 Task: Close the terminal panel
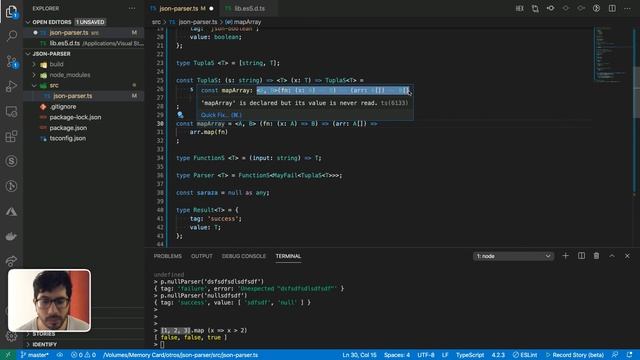(x=627, y=256)
